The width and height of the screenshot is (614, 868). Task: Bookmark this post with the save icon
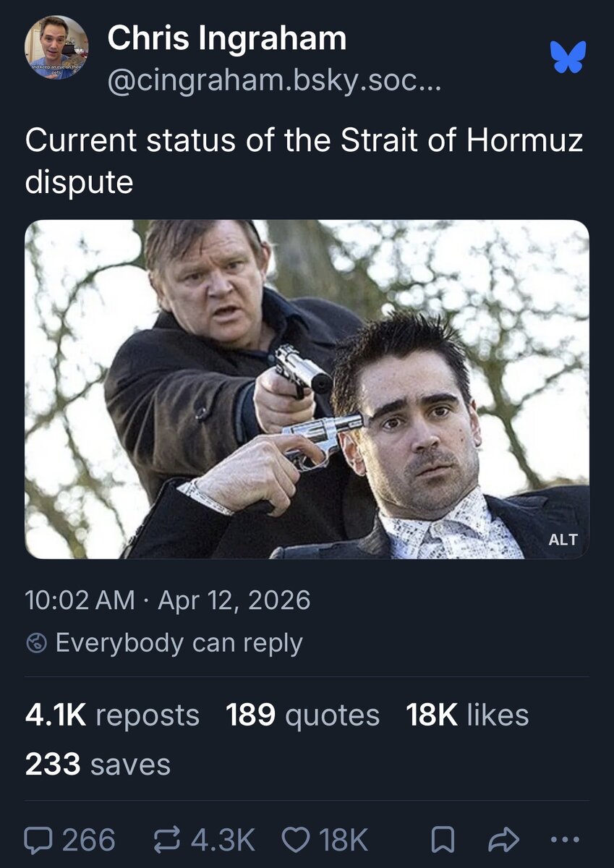441,840
